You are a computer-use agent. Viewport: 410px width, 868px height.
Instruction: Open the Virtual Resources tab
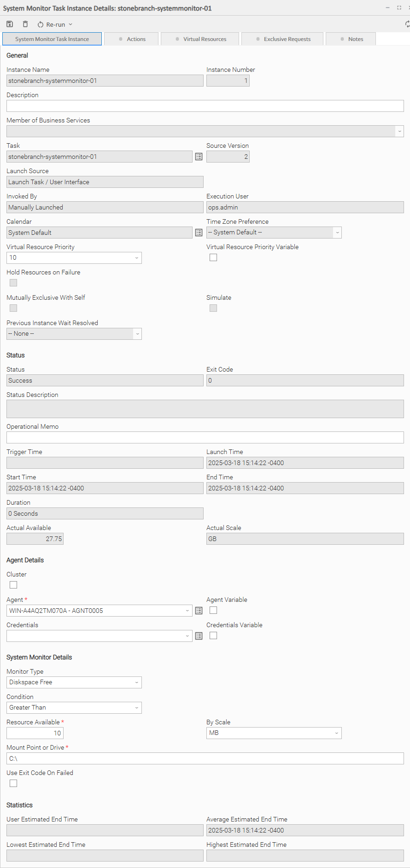tap(200, 39)
